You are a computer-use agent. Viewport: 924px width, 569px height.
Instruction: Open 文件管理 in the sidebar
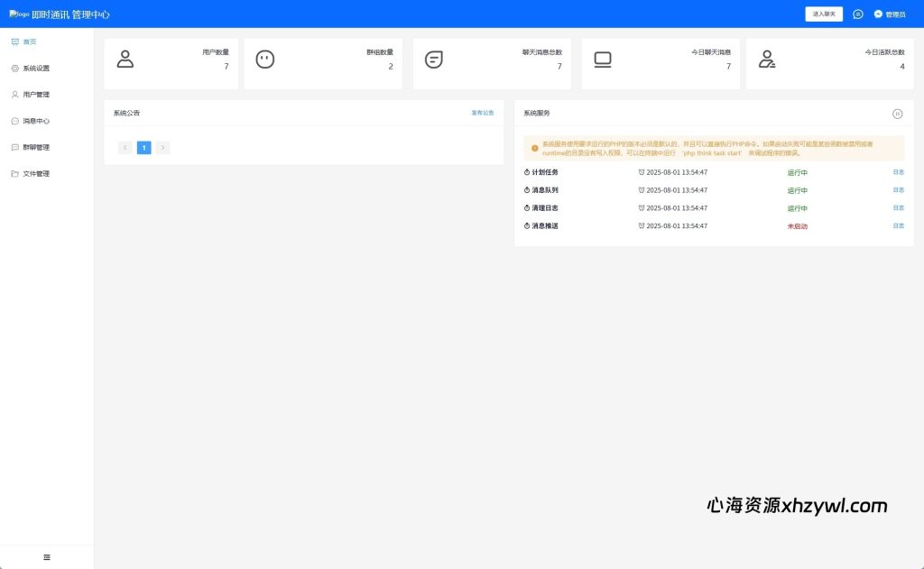pyautogui.click(x=36, y=173)
